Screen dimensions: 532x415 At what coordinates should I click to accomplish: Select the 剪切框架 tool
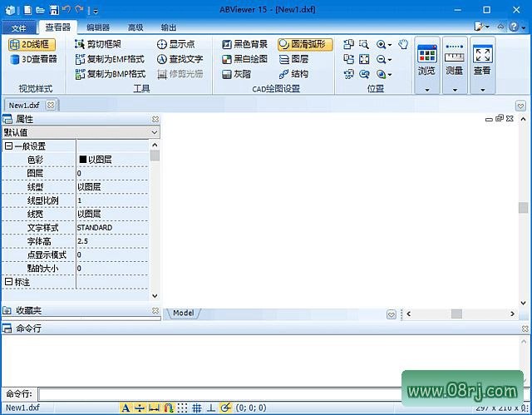click(98, 44)
